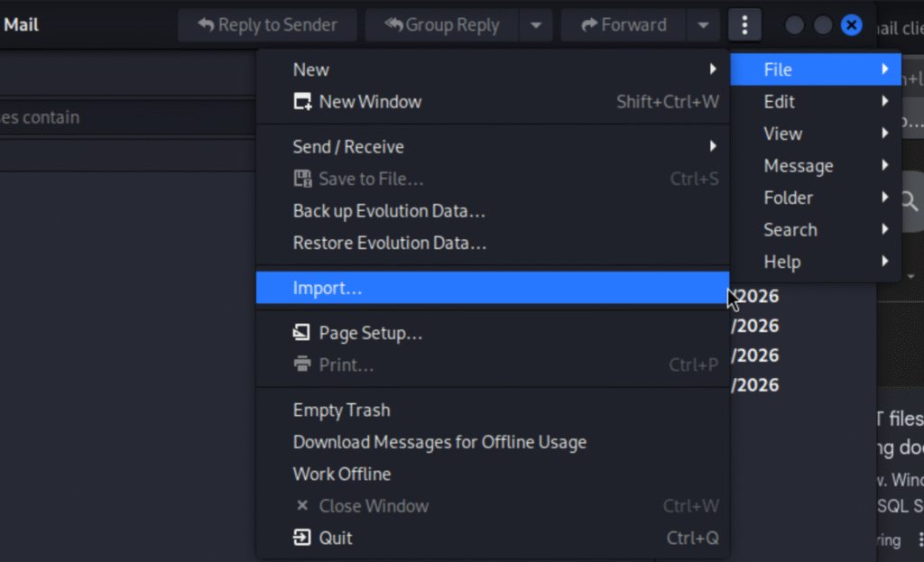Click the Page Setup menu icon
This screenshot has height=562, width=924.
(x=302, y=334)
